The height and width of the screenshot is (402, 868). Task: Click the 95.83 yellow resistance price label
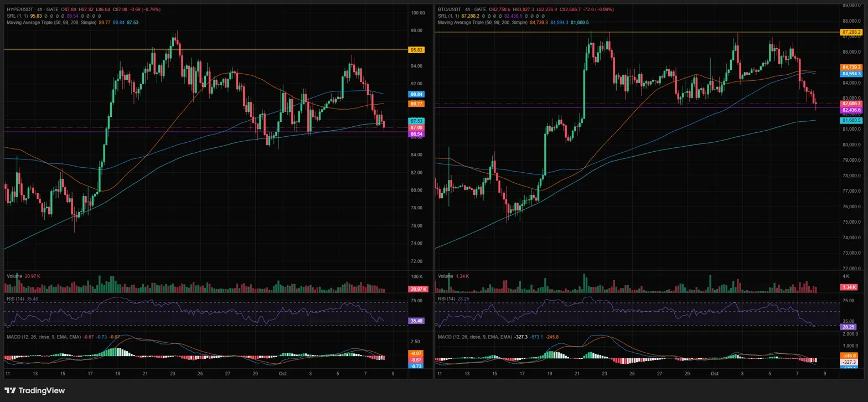pyautogui.click(x=416, y=50)
